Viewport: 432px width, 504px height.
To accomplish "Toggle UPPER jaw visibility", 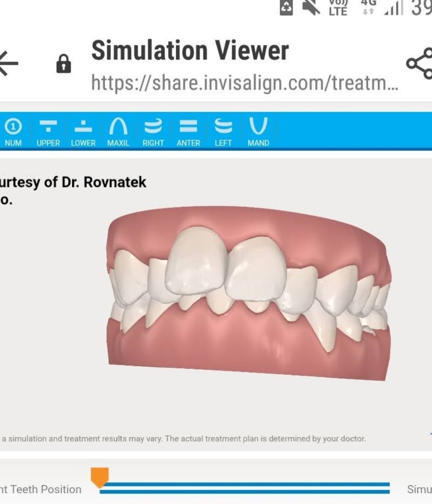I will click(x=48, y=132).
